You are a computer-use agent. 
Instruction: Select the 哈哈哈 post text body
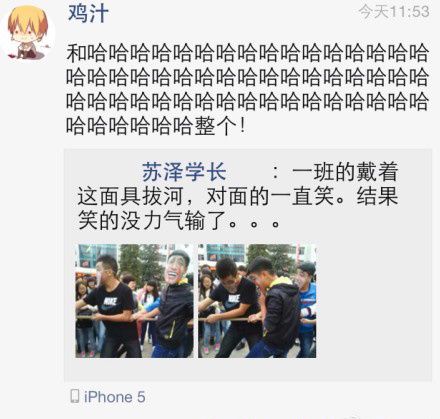[247, 89]
